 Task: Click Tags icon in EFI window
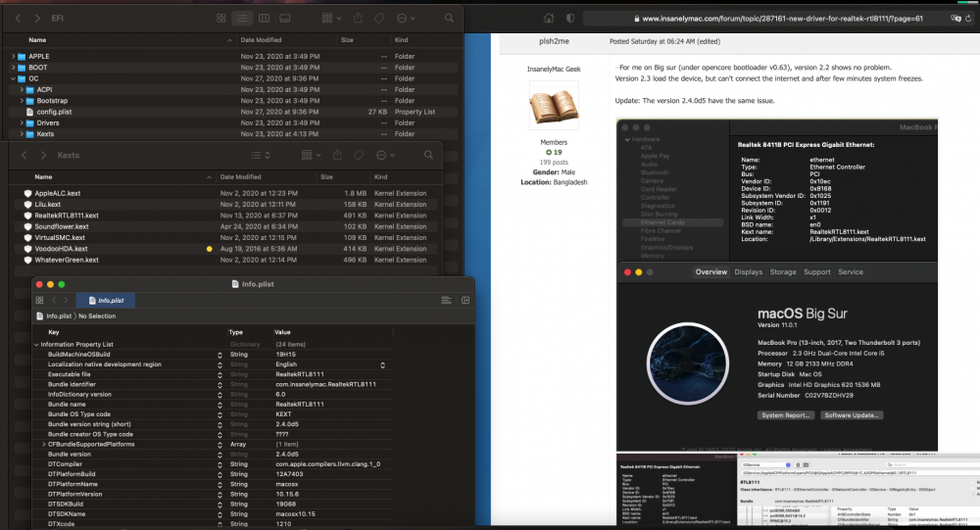pyautogui.click(x=379, y=19)
